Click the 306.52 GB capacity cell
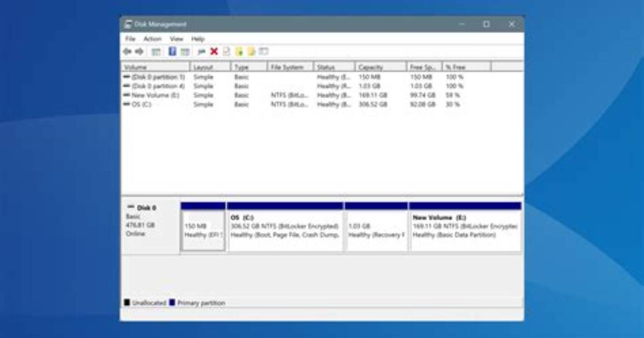The image size is (644, 338). point(373,104)
